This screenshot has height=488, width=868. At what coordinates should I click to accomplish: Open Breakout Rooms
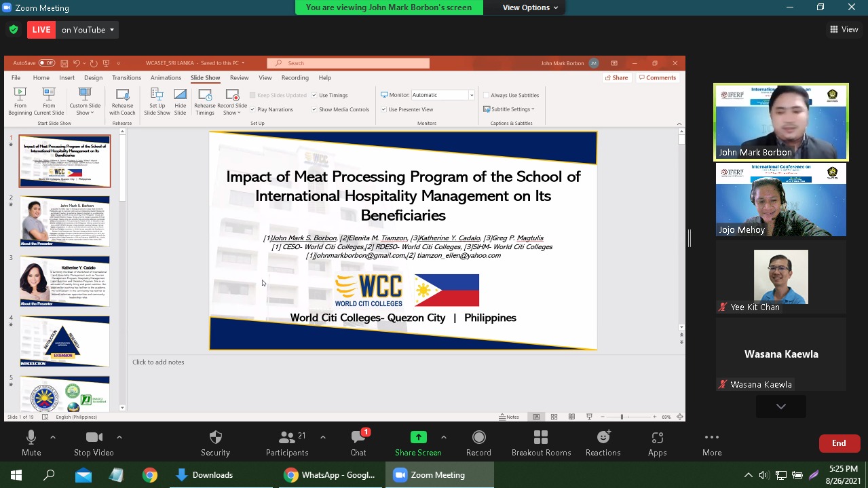coord(541,443)
